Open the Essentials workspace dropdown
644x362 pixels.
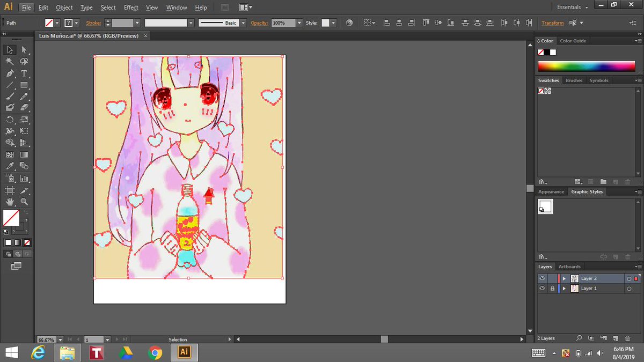(572, 7)
